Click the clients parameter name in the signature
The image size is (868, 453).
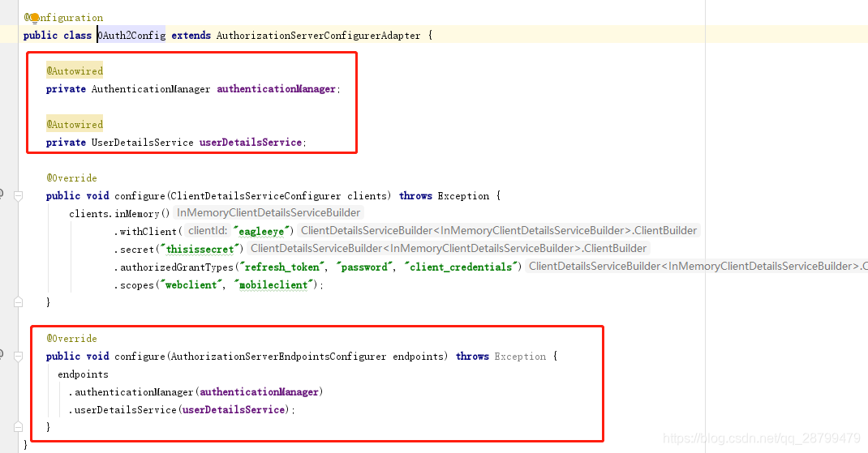(x=367, y=196)
